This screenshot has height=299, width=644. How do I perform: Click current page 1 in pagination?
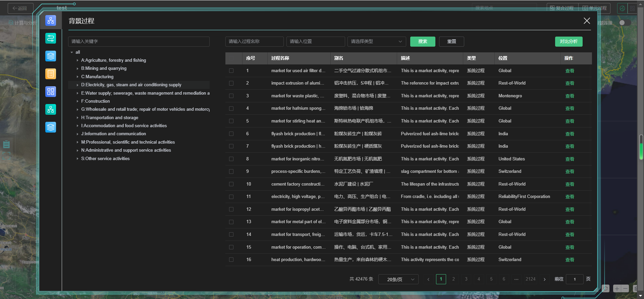441,279
